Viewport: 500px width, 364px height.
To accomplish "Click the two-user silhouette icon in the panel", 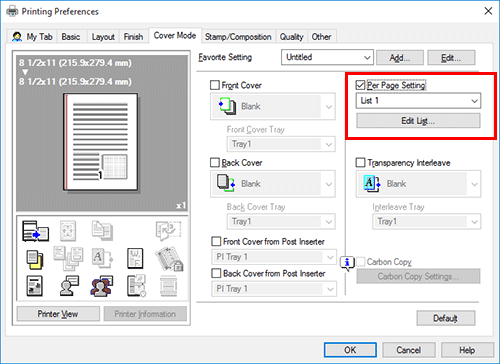I will (102, 286).
